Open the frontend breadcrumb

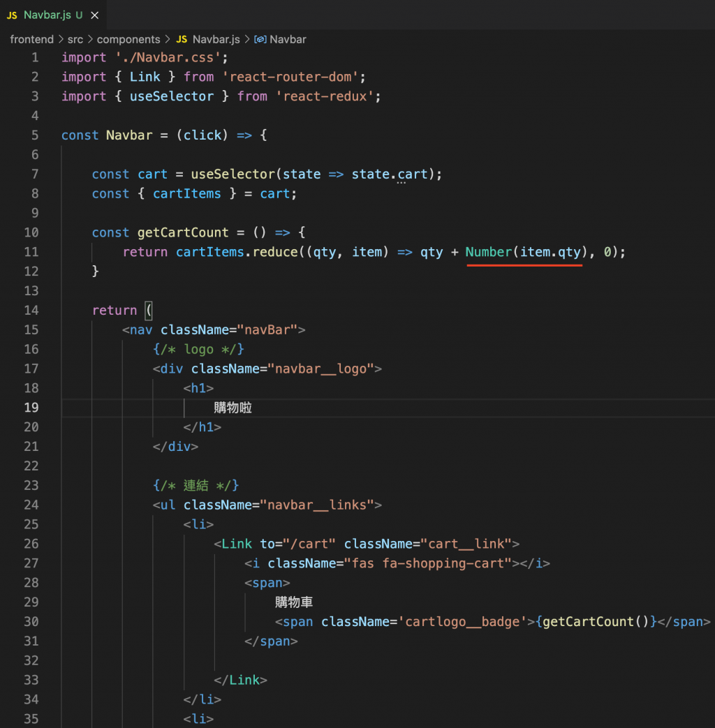[31, 40]
